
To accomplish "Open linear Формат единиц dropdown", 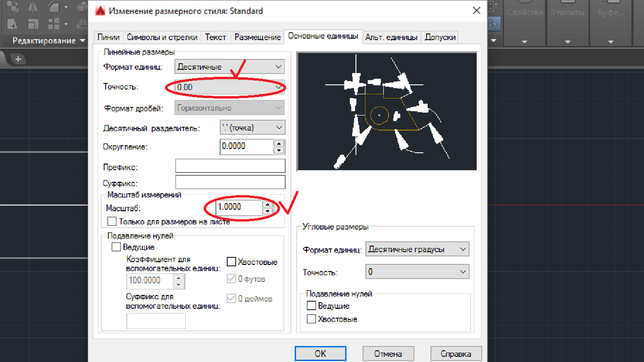I will [230, 67].
